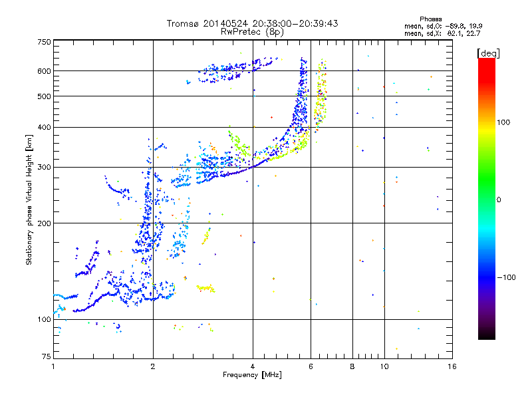Screen dimensions: 532x399
Task: Click the plot title 'Tromsø 20140524 20:38:00-20:39:43'
Action: (x=252, y=23)
